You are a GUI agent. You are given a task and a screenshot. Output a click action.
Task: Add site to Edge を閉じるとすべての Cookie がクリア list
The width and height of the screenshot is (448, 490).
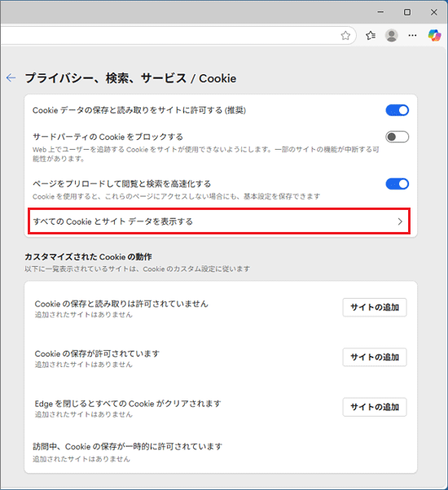[x=375, y=407]
